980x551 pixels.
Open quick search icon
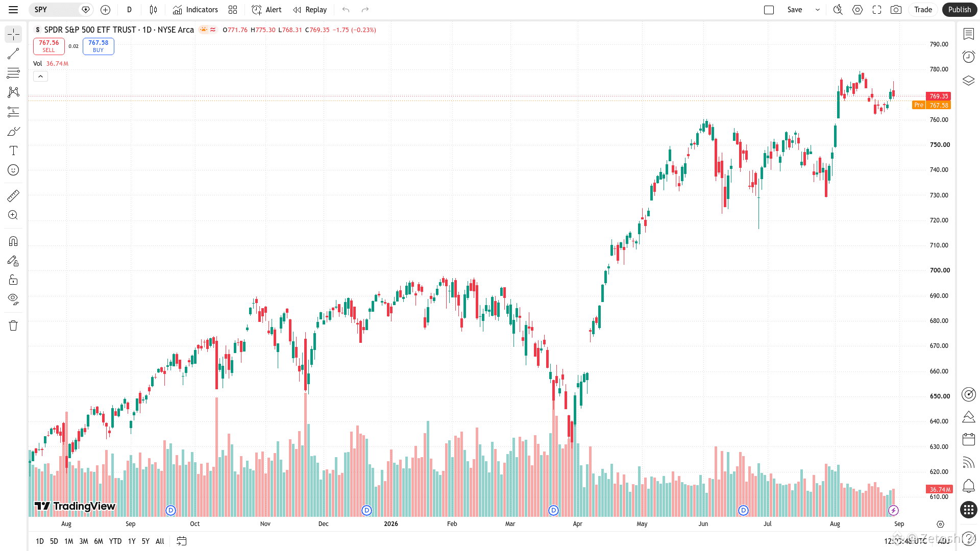[838, 10]
